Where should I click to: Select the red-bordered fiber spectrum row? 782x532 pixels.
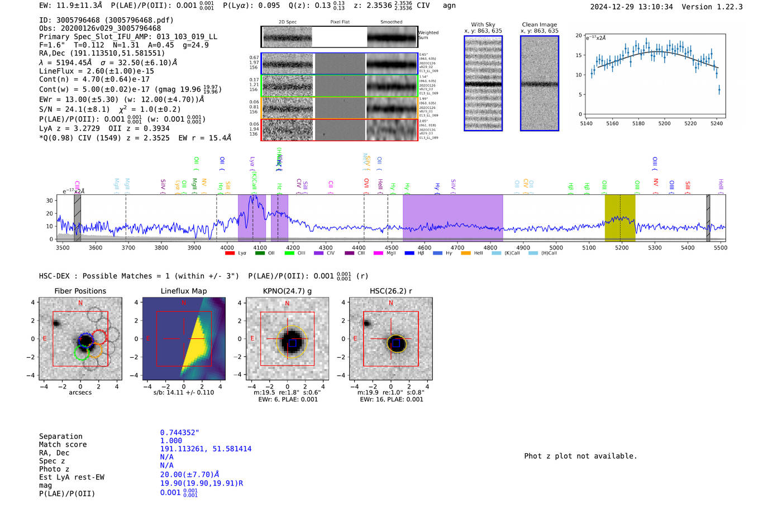(x=340, y=130)
